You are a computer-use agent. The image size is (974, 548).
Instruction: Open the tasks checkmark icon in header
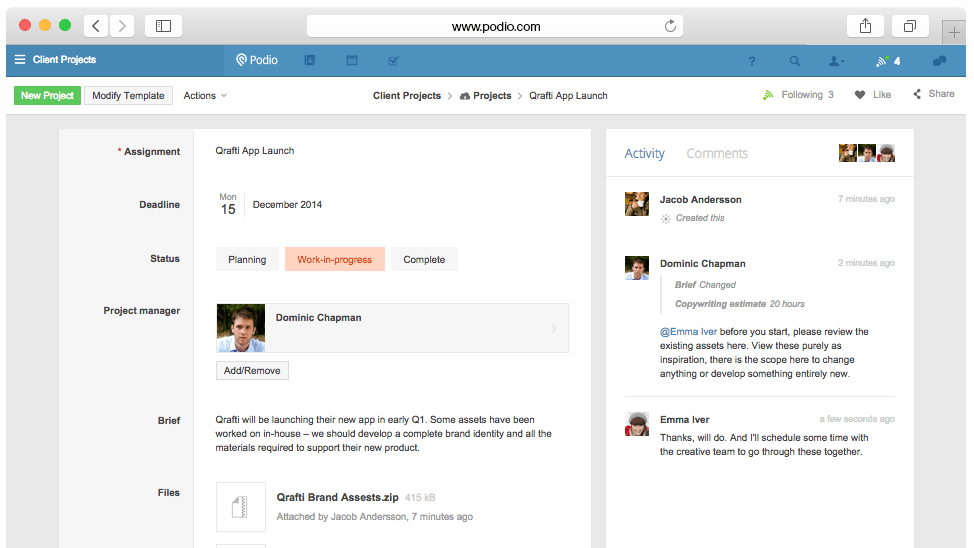393,60
